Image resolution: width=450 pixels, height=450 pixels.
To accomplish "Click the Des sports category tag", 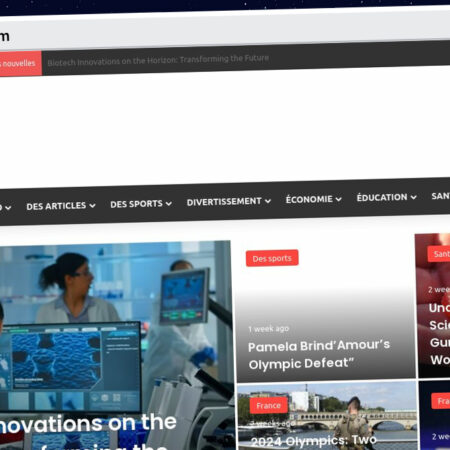I will 272,258.
